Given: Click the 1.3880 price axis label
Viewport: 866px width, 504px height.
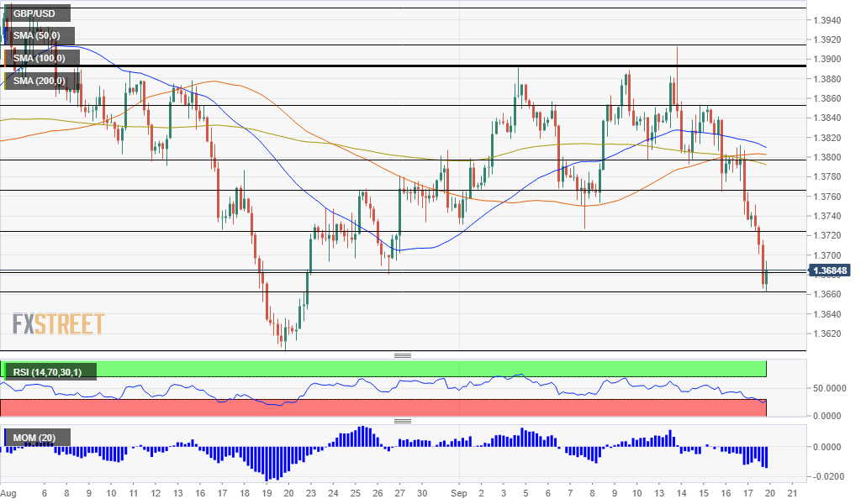Looking at the screenshot, I should 826,79.
